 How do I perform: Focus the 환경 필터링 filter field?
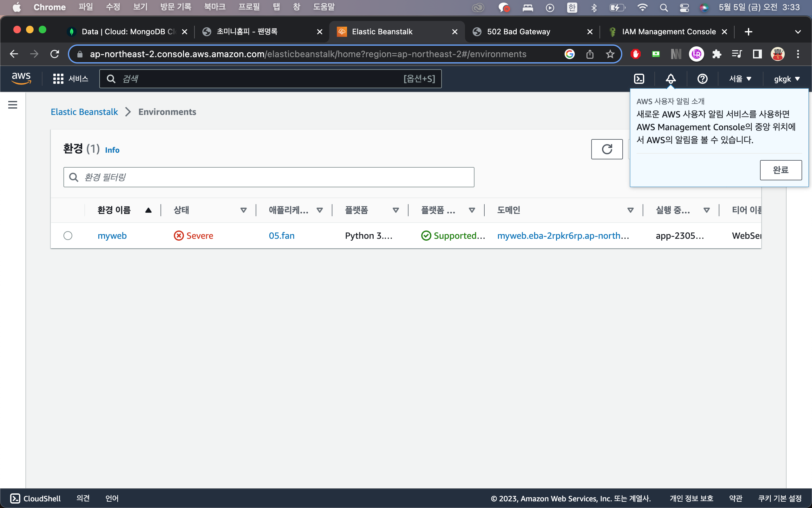(269, 177)
